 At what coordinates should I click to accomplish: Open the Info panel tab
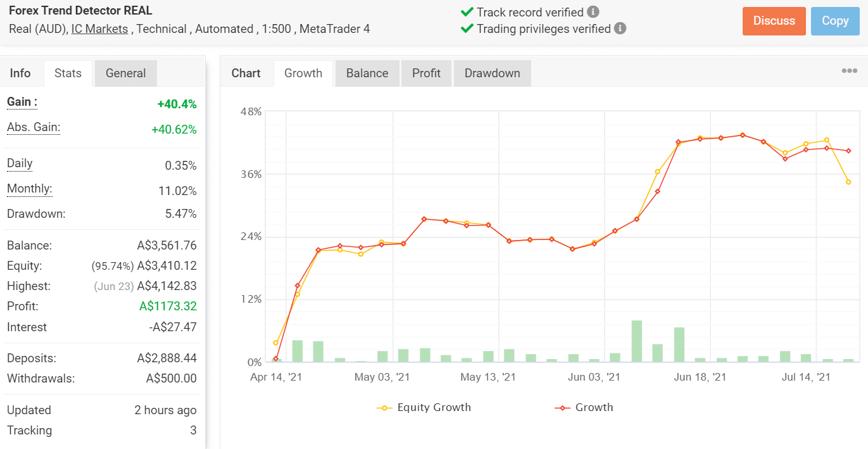point(21,73)
